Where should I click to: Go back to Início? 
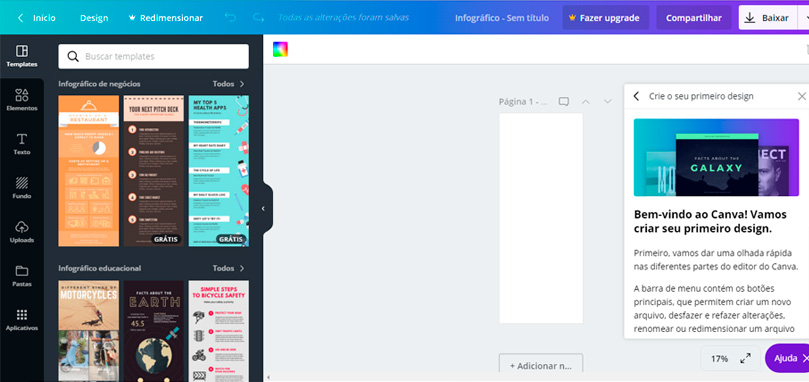pos(37,18)
